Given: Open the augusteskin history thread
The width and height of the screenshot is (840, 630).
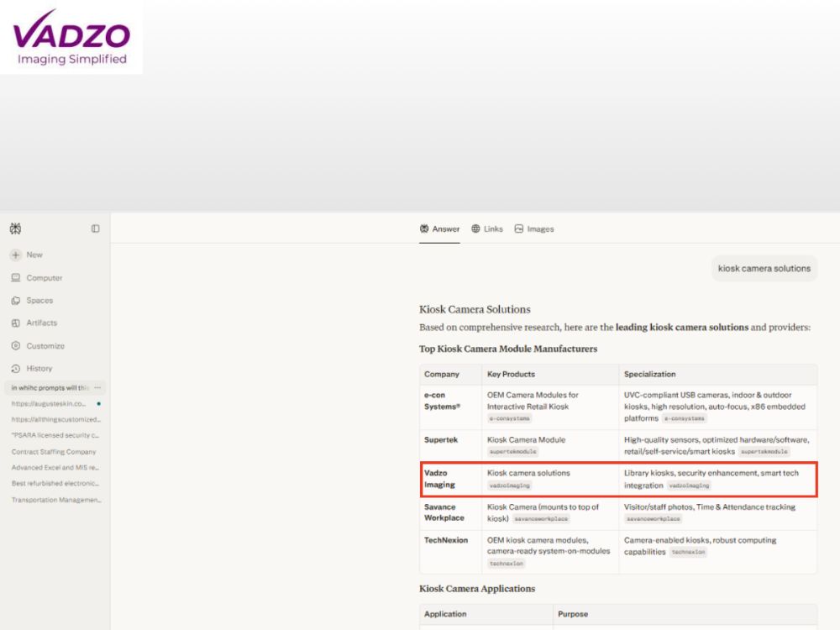Looking at the screenshot, I should click(49, 403).
